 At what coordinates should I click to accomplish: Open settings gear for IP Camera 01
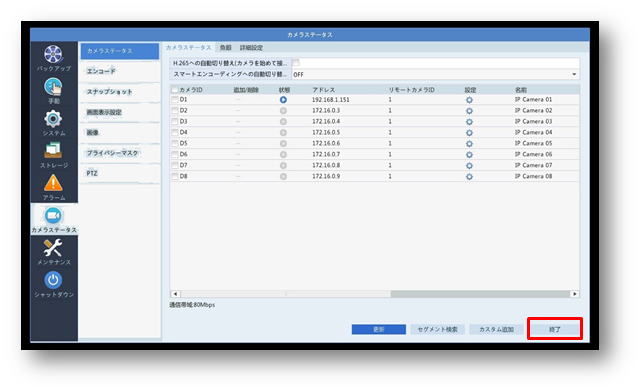(x=469, y=100)
